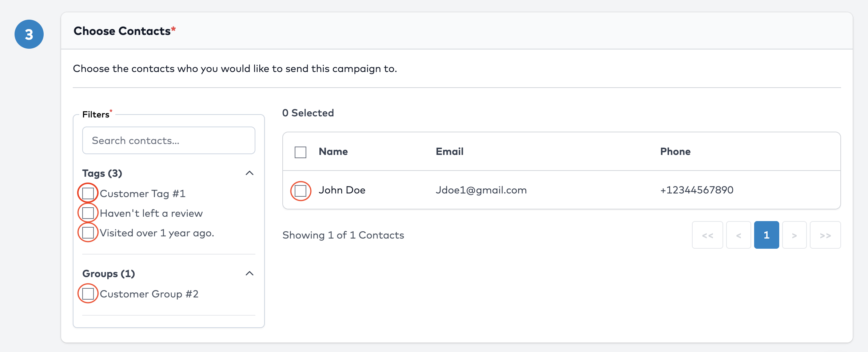Go to the first page of contacts
Viewport: 868px width, 352px height.
click(x=707, y=235)
